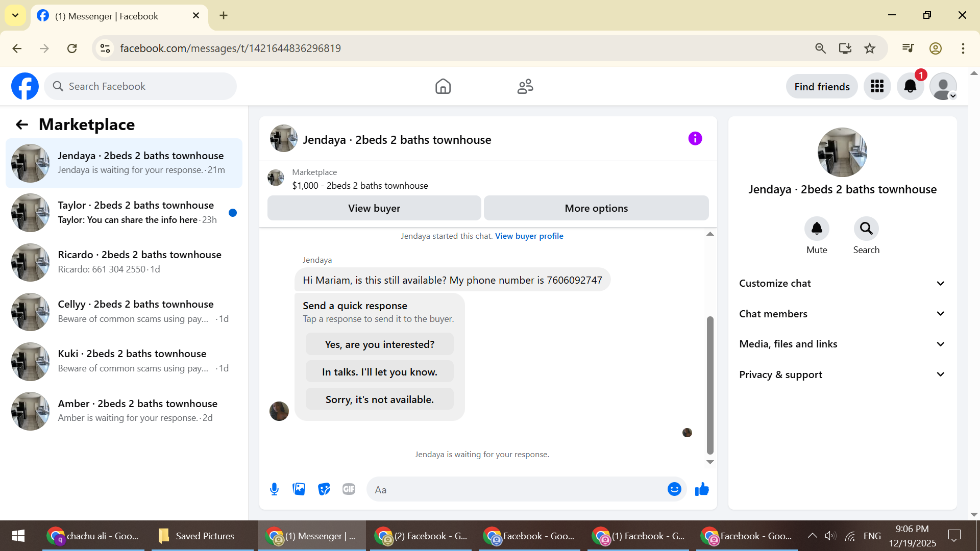
Task: Expand the Customize chat section
Action: pyautogui.click(x=842, y=283)
